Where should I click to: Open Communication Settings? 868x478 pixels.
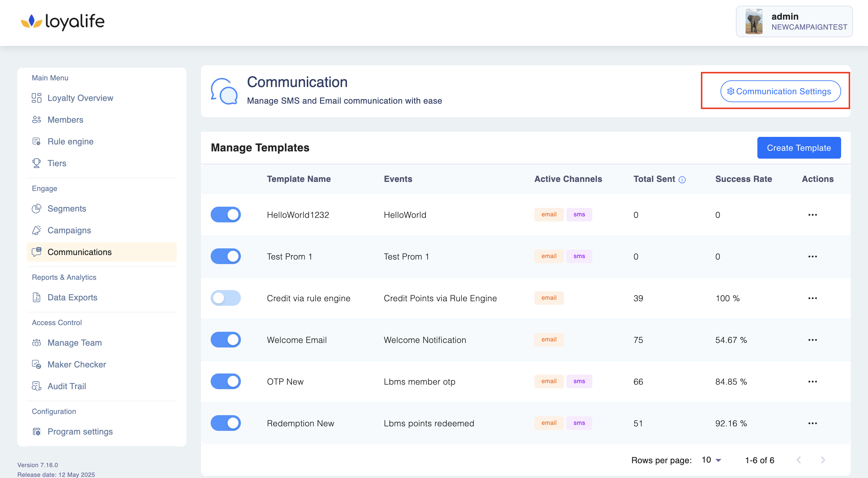click(x=780, y=91)
